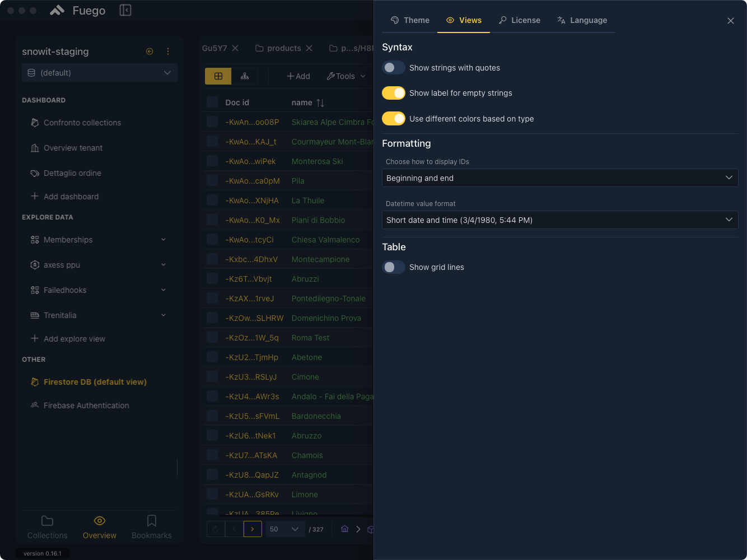
Task: Check the row for Monterosa Ski
Action: (x=212, y=161)
